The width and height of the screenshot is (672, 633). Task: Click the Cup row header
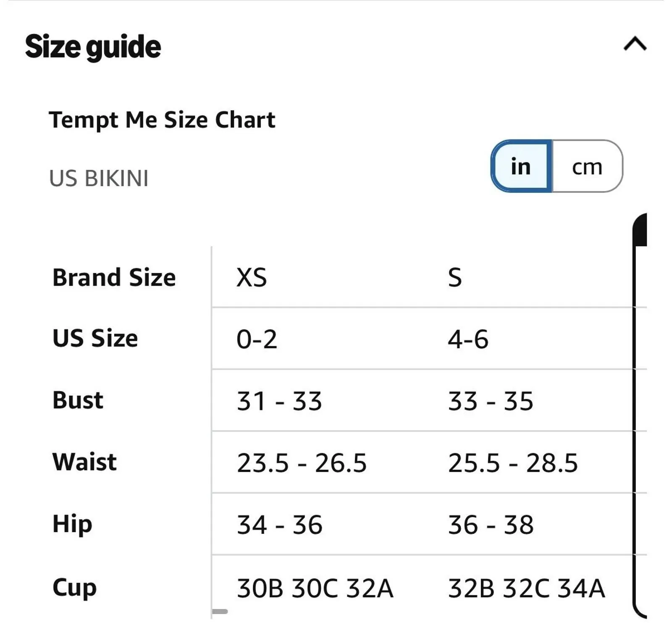(74, 587)
